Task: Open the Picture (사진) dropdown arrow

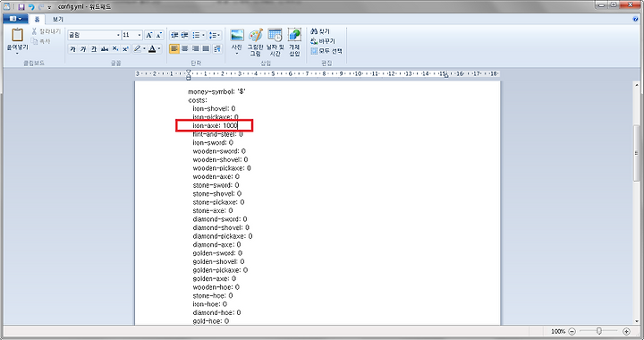Action: (236, 53)
